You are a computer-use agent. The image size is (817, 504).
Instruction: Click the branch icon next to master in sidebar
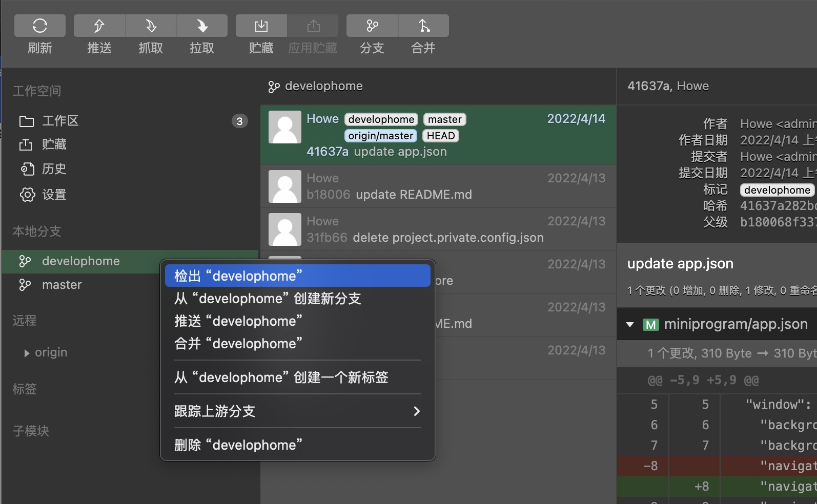(x=25, y=285)
